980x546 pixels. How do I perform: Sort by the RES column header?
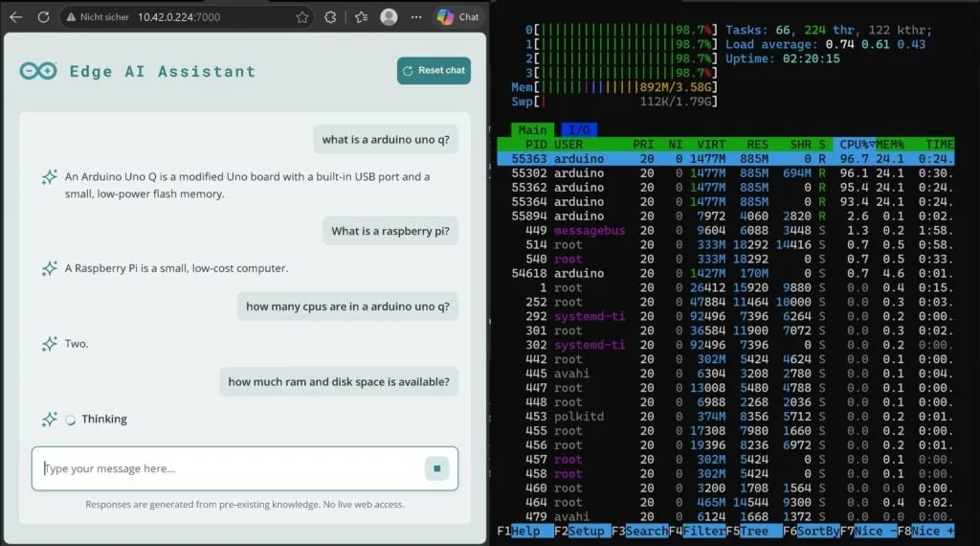(758, 145)
